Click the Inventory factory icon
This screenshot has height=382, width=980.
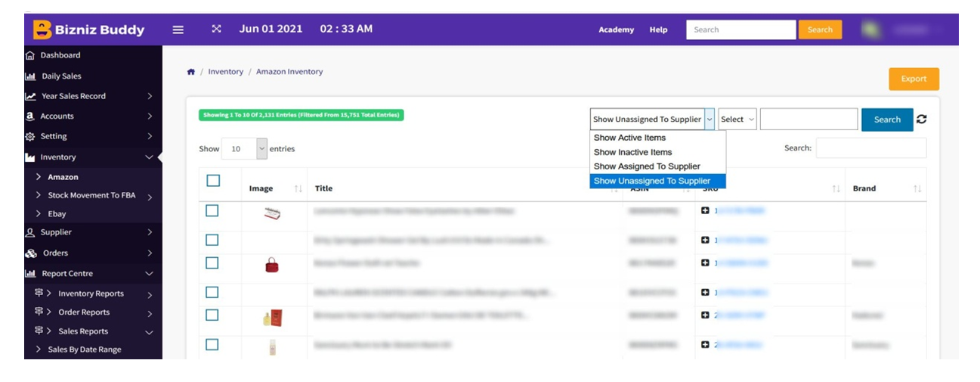tap(30, 157)
